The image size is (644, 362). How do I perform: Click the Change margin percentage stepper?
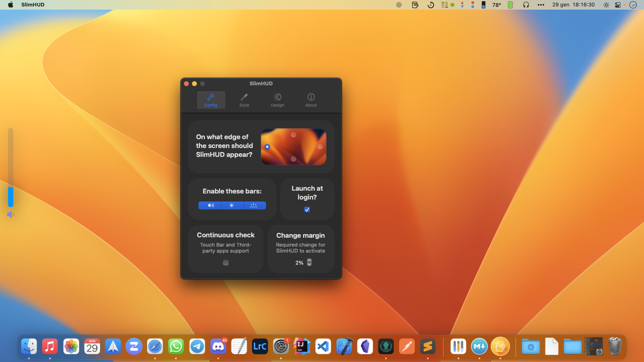coord(309,262)
